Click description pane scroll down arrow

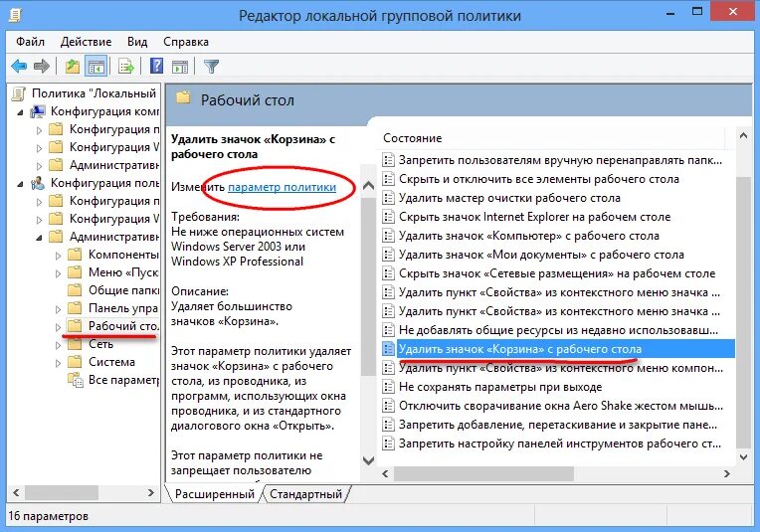pos(368,460)
